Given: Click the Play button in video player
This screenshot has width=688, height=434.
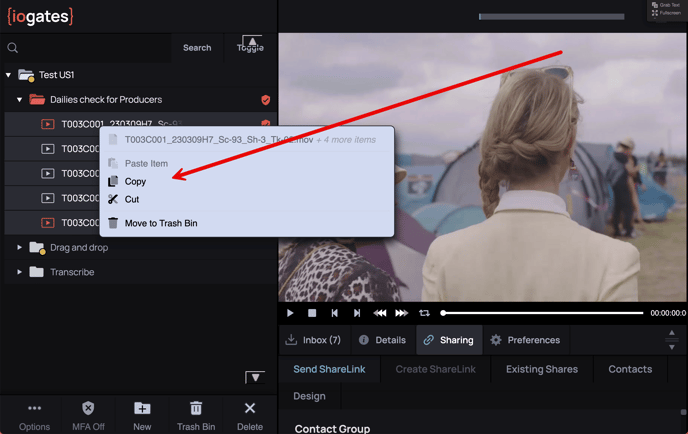Looking at the screenshot, I should tap(290, 313).
